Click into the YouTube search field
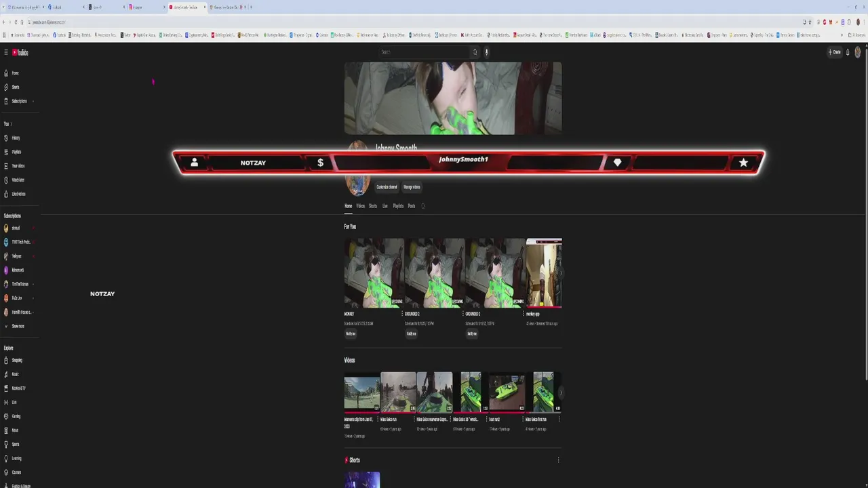 (x=425, y=52)
